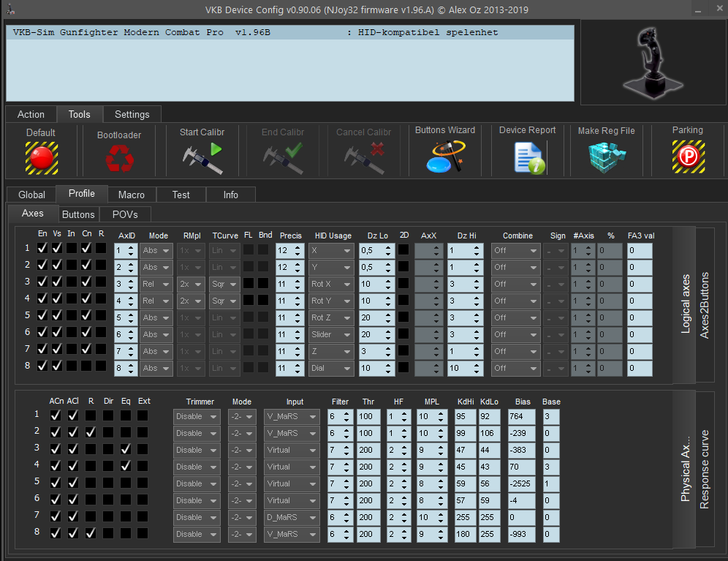Viewport: 728px width, 561px height.
Task: Toggle Eq checkbox for physical axis 3
Action: [126, 449]
